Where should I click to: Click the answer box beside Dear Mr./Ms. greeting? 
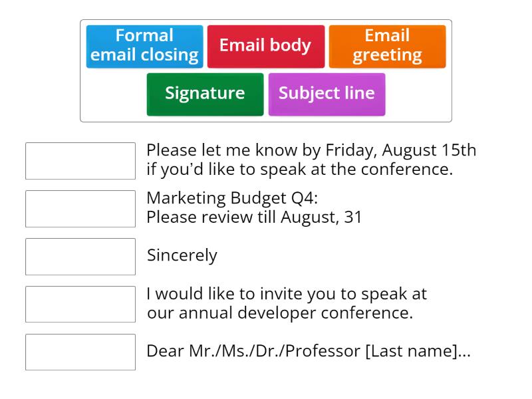click(x=80, y=351)
